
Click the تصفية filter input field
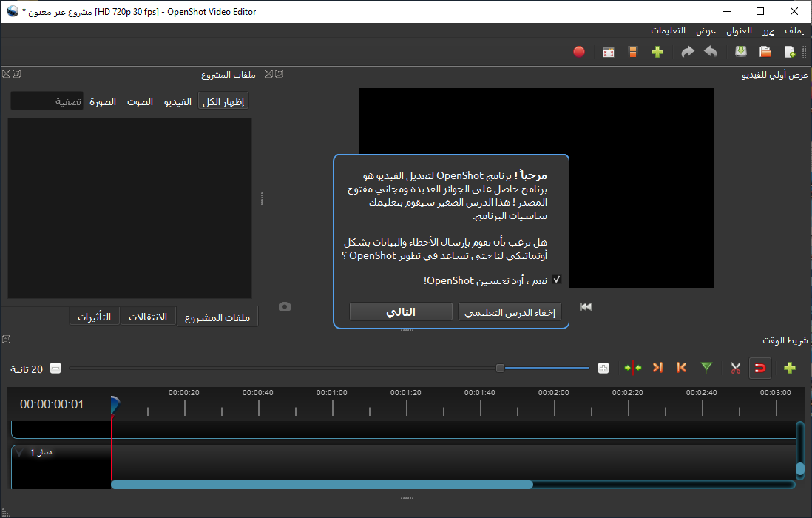[x=47, y=101]
